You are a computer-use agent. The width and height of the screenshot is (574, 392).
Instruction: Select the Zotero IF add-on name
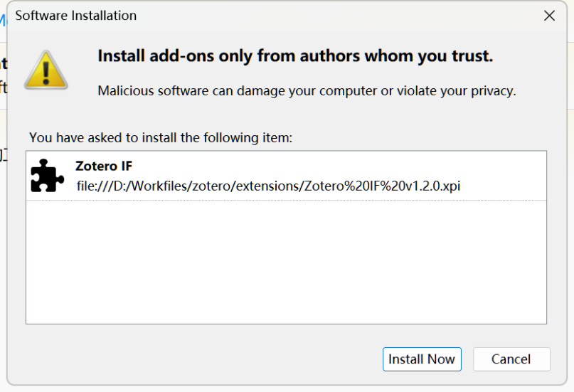(x=104, y=166)
